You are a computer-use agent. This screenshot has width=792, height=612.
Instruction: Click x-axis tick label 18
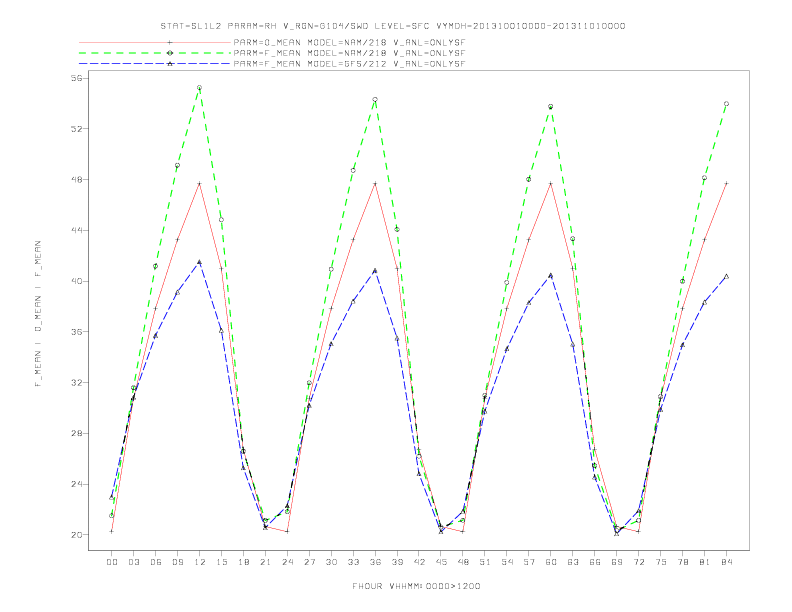click(243, 562)
